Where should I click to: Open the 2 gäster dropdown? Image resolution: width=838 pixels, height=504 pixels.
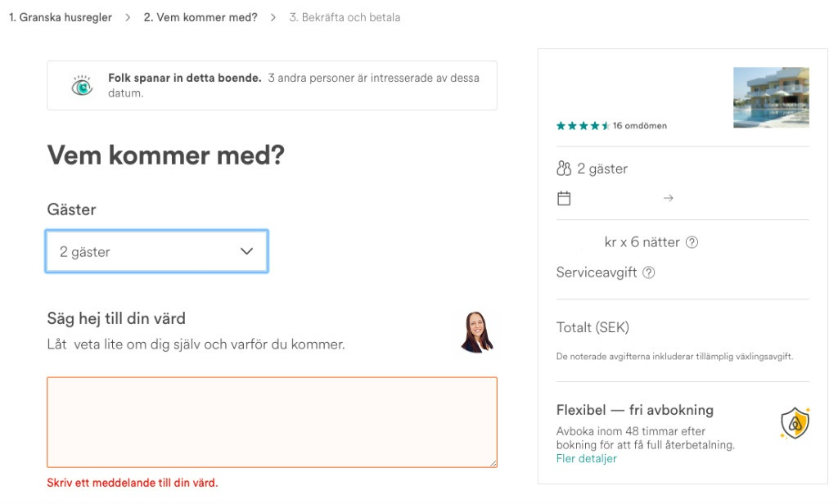click(x=156, y=251)
